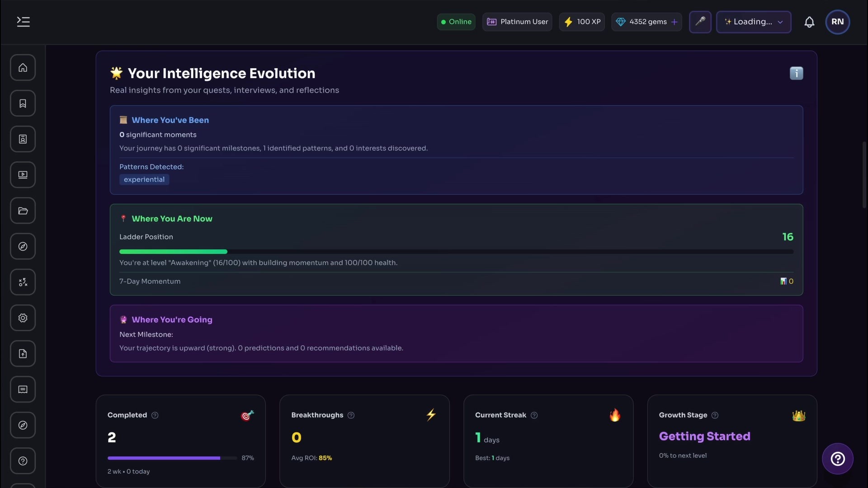This screenshot has width=868, height=488.
Task: Click the 7-Day Momentum label
Action: pos(150,281)
